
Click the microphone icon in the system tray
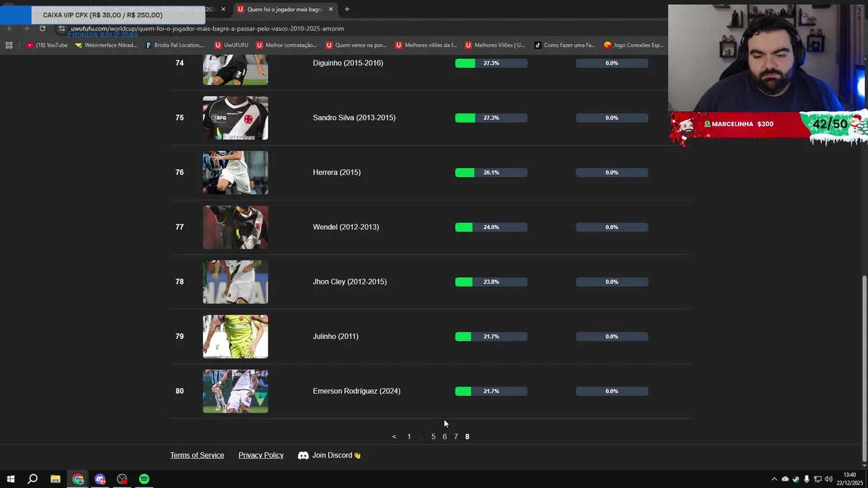[x=806, y=479]
